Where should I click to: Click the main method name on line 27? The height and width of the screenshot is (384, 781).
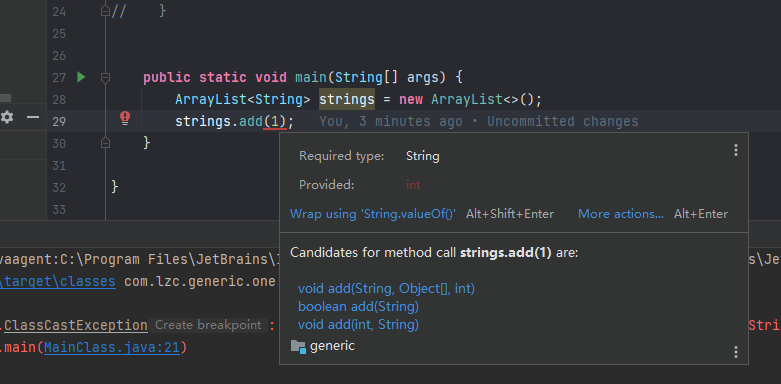pos(311,78)
